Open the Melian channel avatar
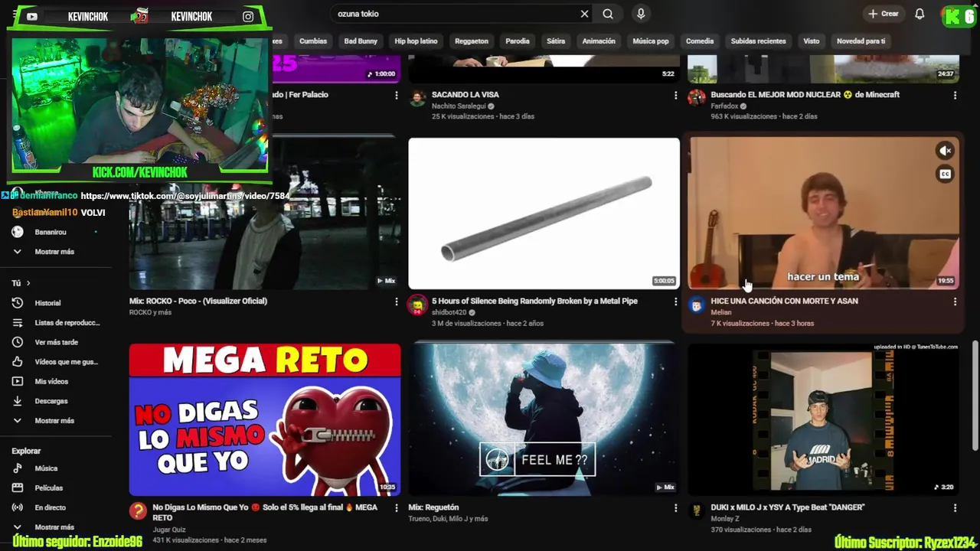The height and width of the screenshot is (551, 980). tap(696, 305)
